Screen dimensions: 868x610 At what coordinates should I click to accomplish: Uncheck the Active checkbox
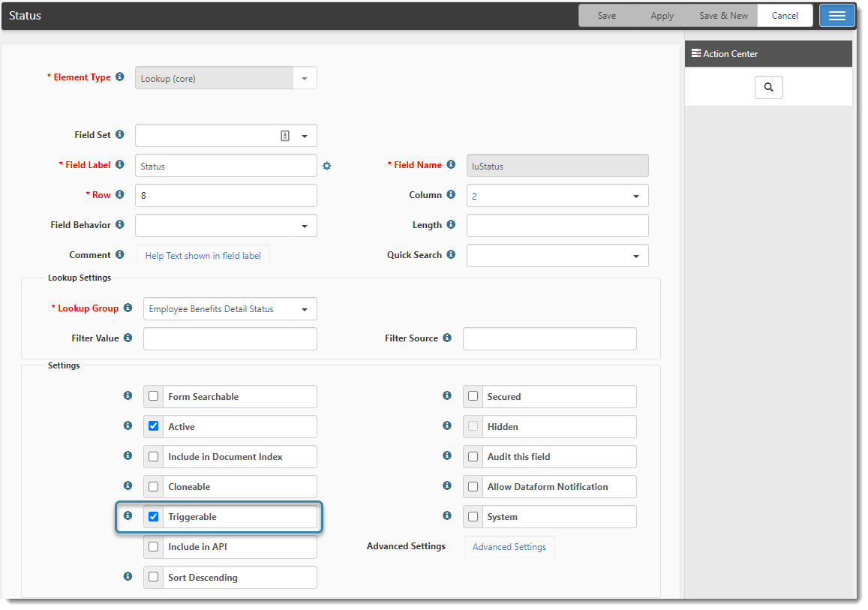154,426
